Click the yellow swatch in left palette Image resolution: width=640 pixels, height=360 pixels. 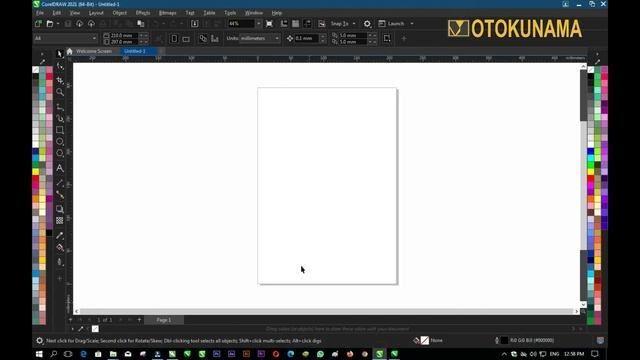[x=36, y=172]
